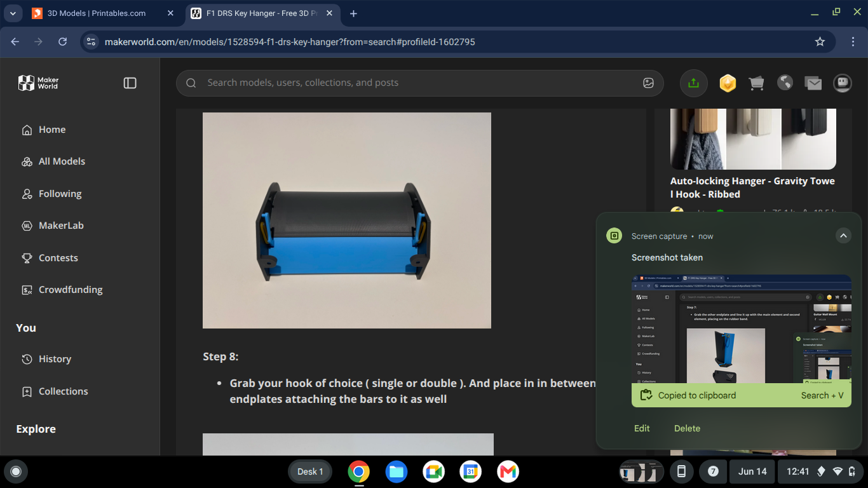Reload the current page
This screenshot has width=868, height=488.
62,42
